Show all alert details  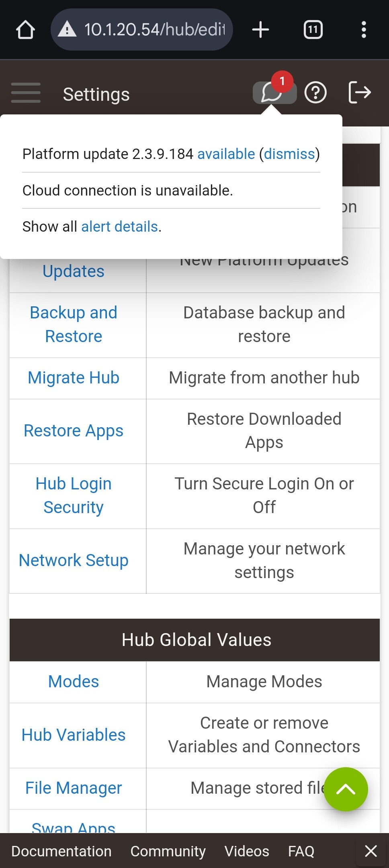pyautogui.click(x=119, y=226)
